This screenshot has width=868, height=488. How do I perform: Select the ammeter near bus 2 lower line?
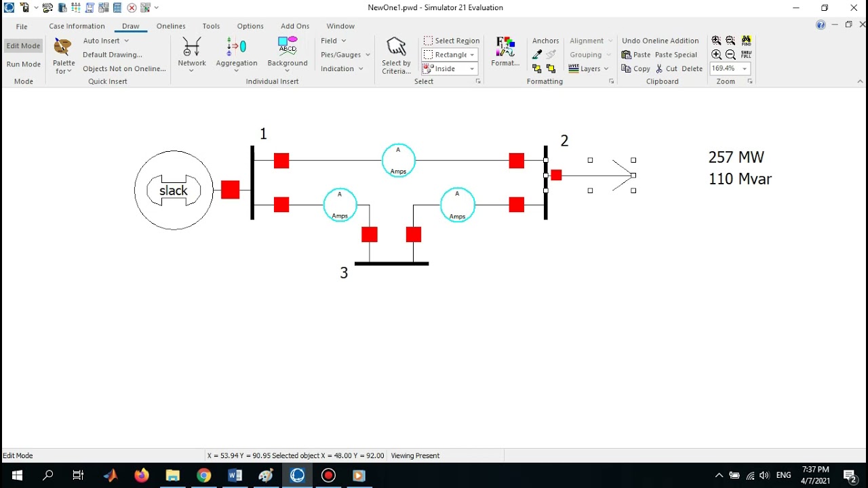coord(458,205)
